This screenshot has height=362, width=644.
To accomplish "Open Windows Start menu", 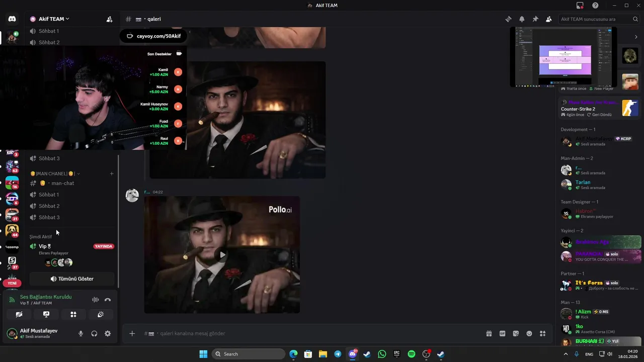I will click(x=203, y=354).
